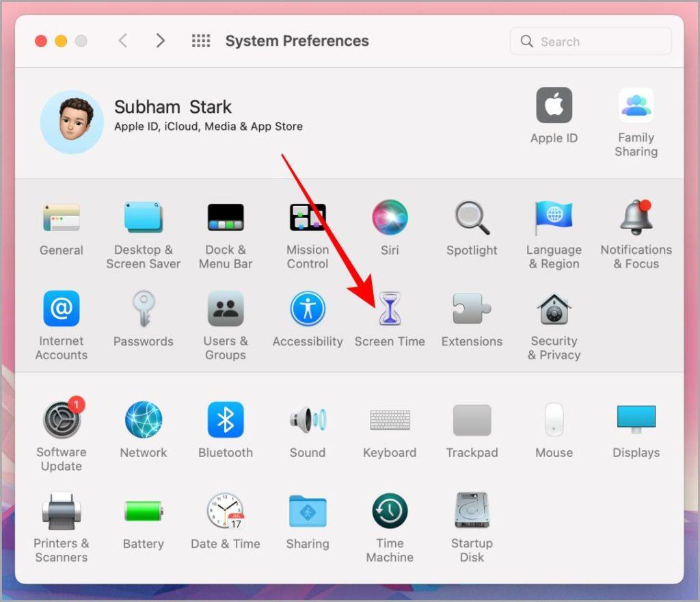Open Screen Time hourglass icon
The height and width of the screenshot is (602, 700).
click(390, 308)
